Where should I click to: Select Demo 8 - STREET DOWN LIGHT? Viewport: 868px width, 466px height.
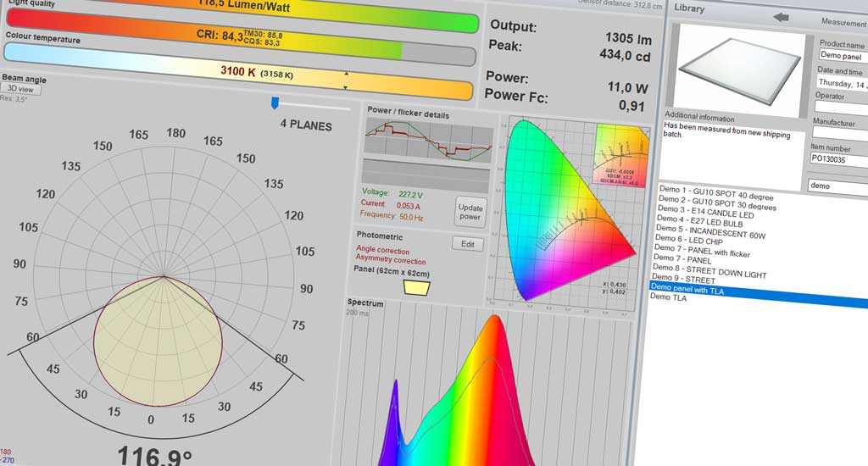click(x=709, y=270)
